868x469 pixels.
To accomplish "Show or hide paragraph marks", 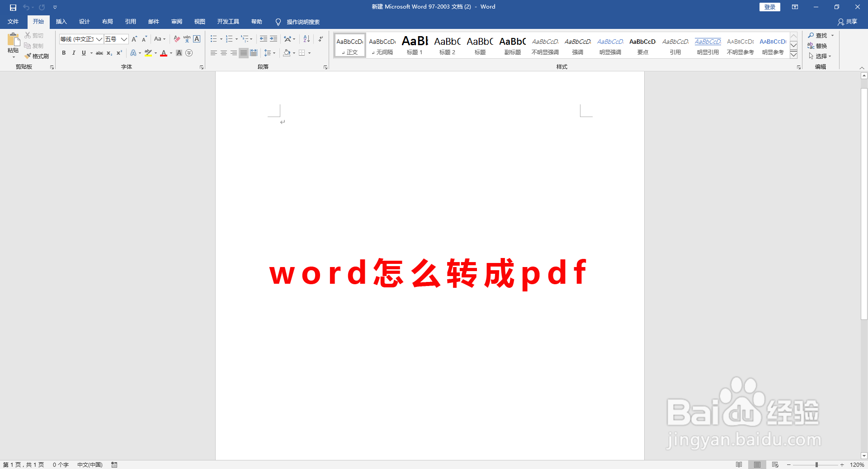I will pyautogui.click(x=321, y=39).
